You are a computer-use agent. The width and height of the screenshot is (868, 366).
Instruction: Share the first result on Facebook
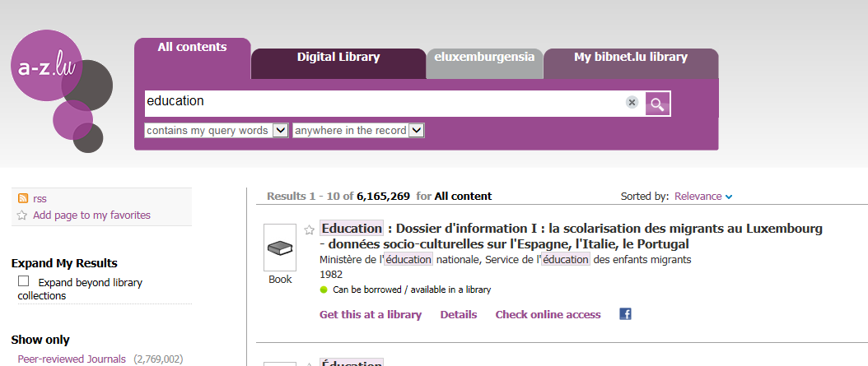pos(625,314)
